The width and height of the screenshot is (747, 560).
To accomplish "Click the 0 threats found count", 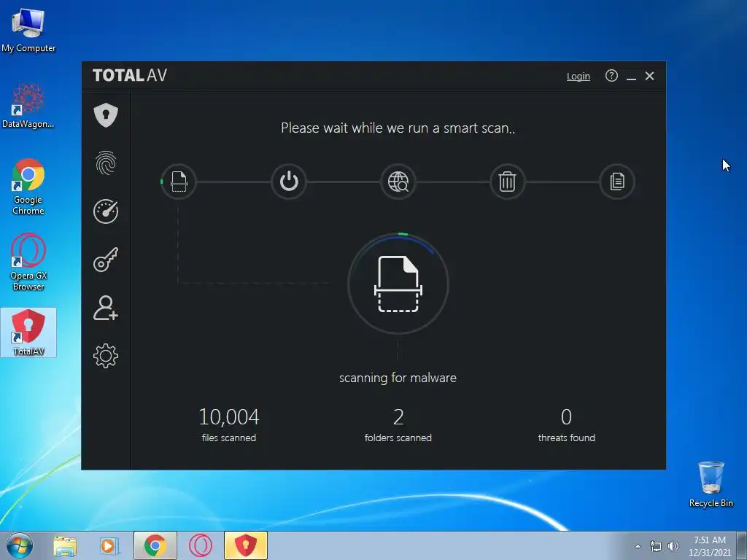I will coord(566,417).
